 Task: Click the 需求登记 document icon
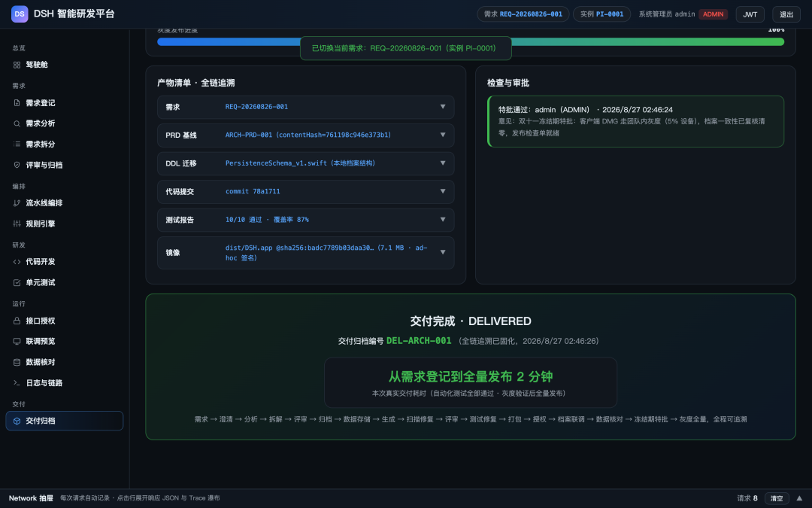pos(17,102)
